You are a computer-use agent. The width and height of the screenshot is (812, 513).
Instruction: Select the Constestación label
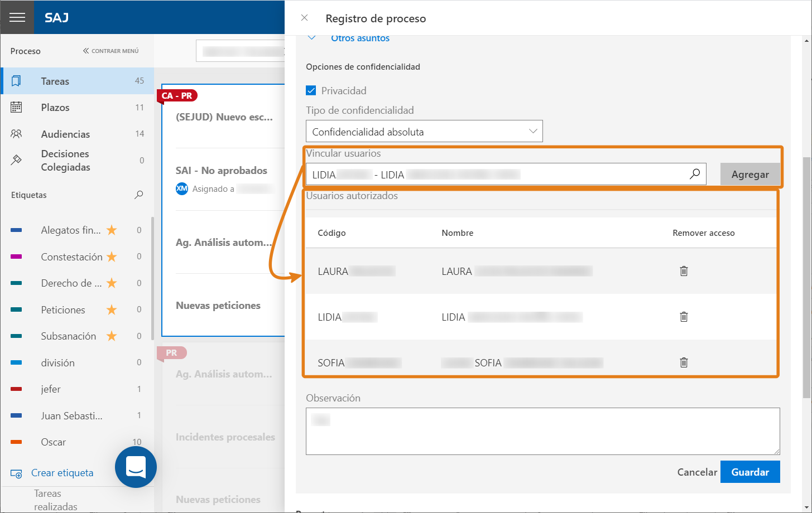(71, 256)
